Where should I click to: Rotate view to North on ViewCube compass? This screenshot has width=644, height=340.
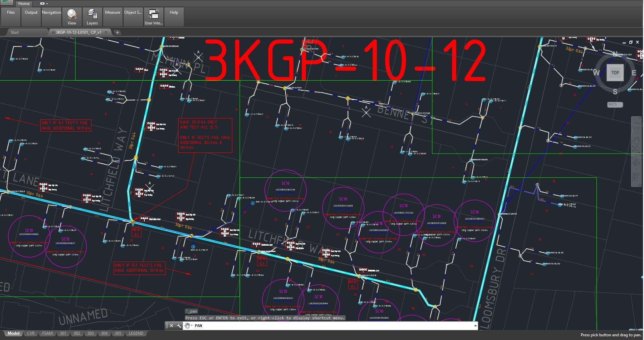click(x=615, y=54)
